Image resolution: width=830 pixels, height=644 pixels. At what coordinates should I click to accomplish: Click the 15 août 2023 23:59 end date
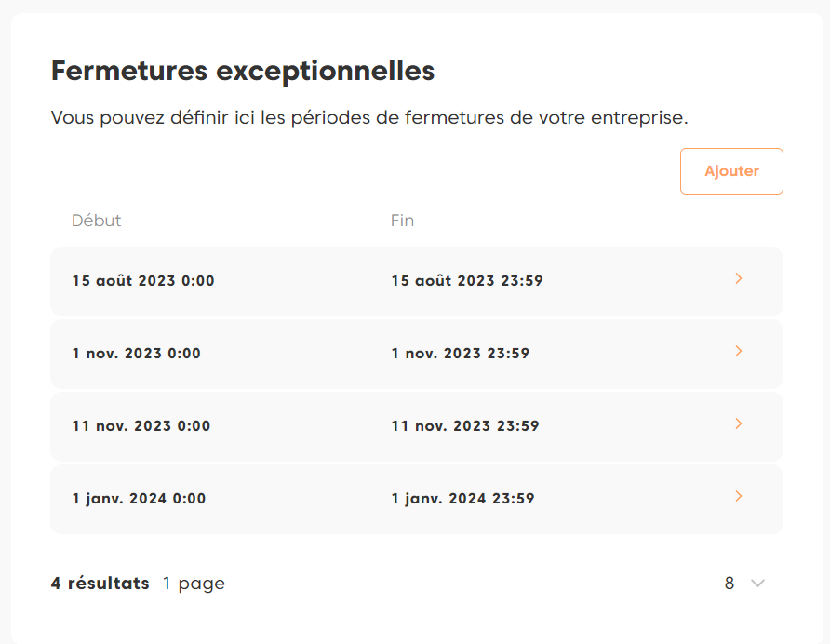click(467, 280)
